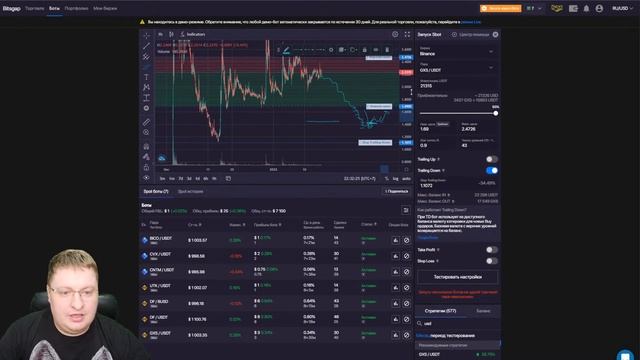Toggle stay-in-drawing-mode pencil lock icon
640x360 pixels.
pyautogui.click(x=146, y=157)
